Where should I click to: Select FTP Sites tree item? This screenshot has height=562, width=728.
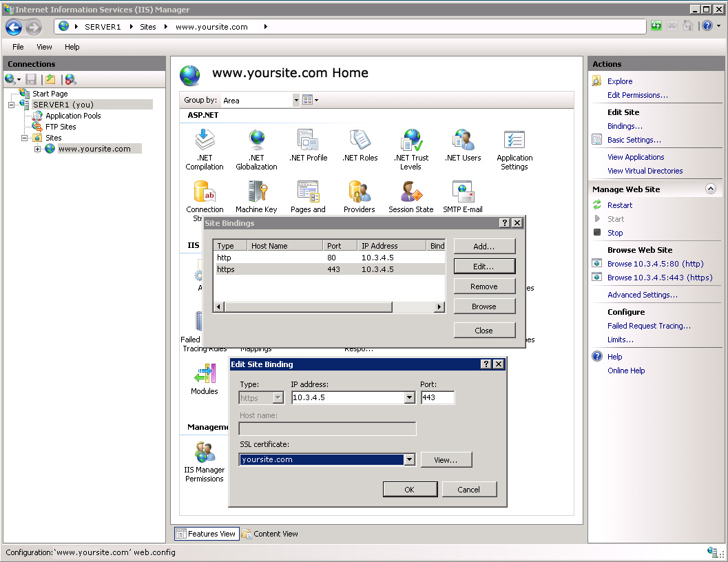click(61, 127)
